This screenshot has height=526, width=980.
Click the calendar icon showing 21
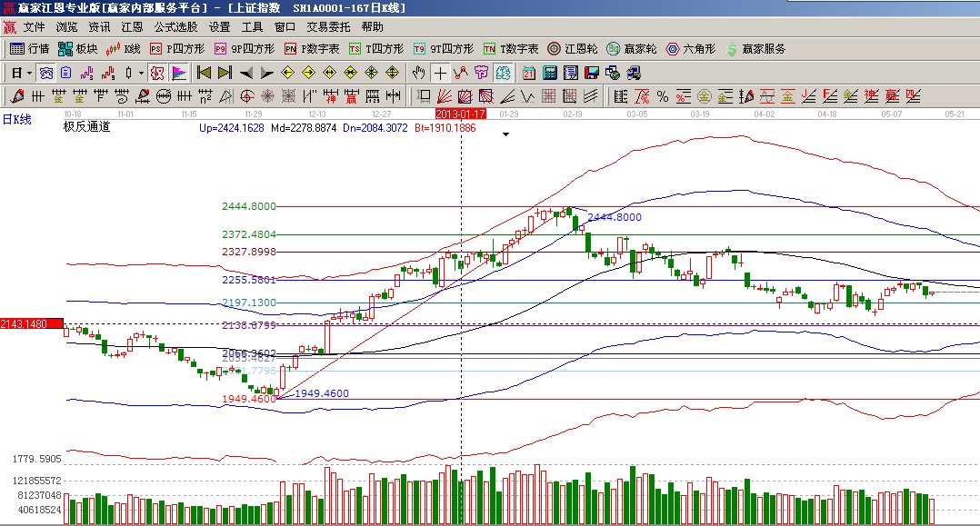tap(529, 73)
